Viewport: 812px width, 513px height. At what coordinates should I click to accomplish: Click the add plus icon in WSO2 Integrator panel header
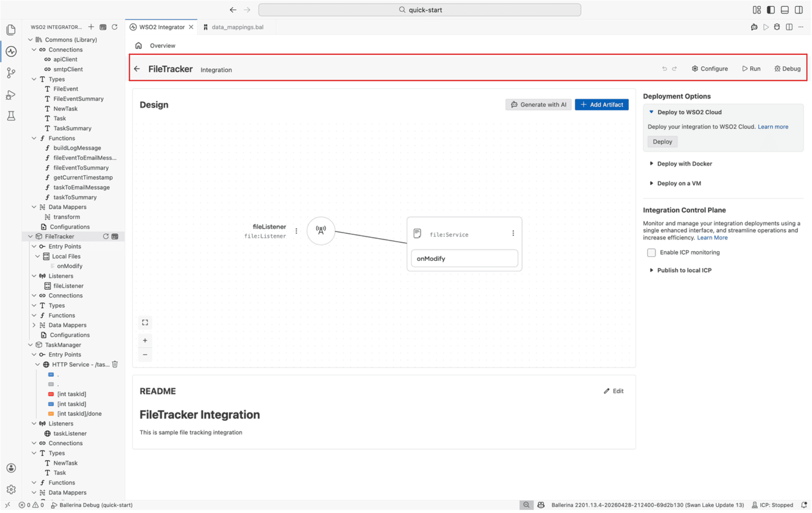coord(91,27)
